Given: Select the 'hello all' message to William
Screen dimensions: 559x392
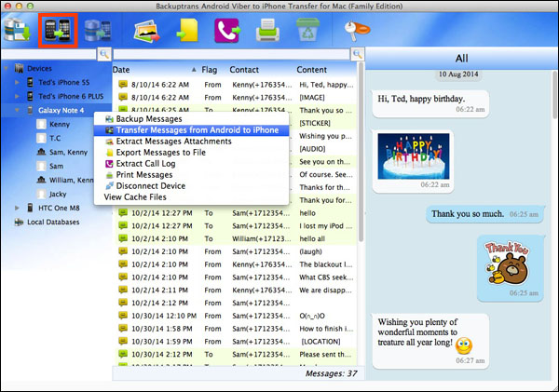Looking at the screenshot, I should click(236, 238).
